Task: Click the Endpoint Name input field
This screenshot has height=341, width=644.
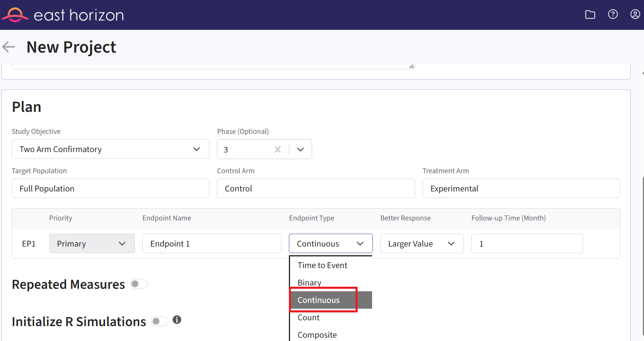Action: tap(211, 244)
